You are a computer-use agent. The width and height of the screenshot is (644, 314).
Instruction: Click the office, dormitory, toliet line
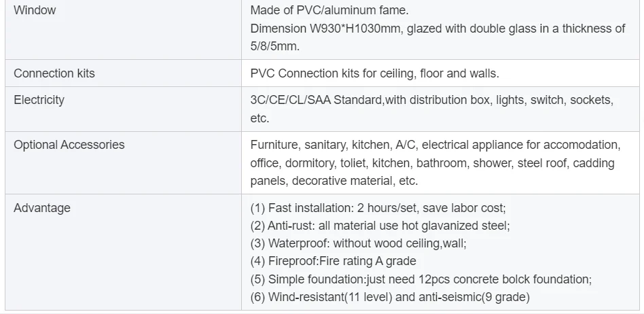432,162
